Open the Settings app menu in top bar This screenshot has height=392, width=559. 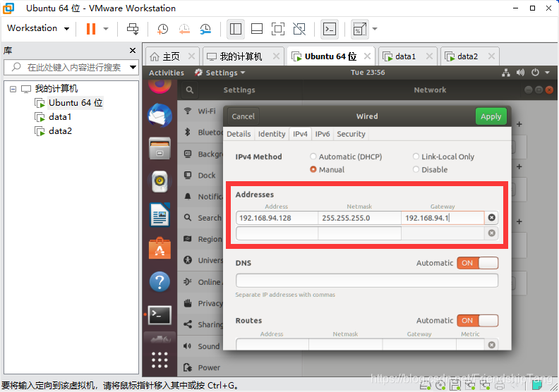[x=220, y=73]
